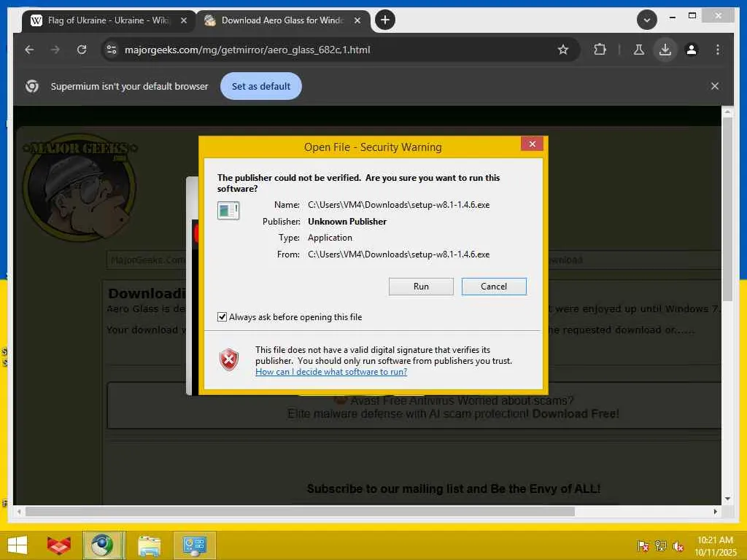This screenshot has width=747, height=560.
Task: Click the horizontal page scrollbar thumb
Action: click(x=300, y=511)
